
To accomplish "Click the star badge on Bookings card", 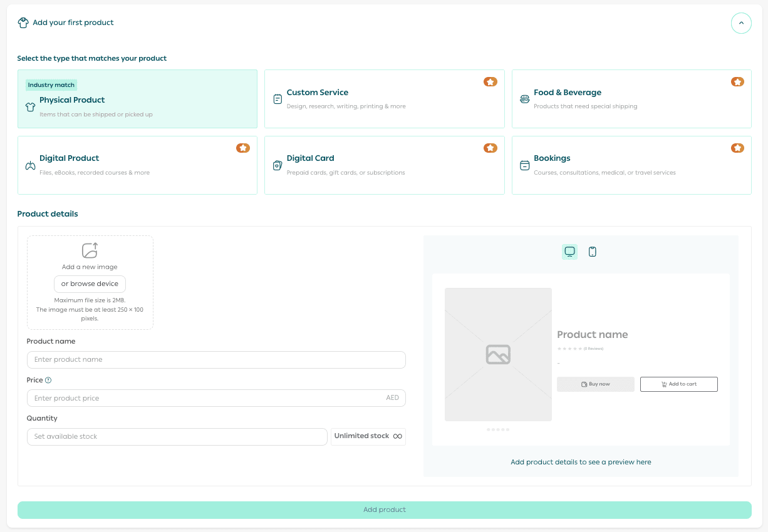I will point(737,148).
